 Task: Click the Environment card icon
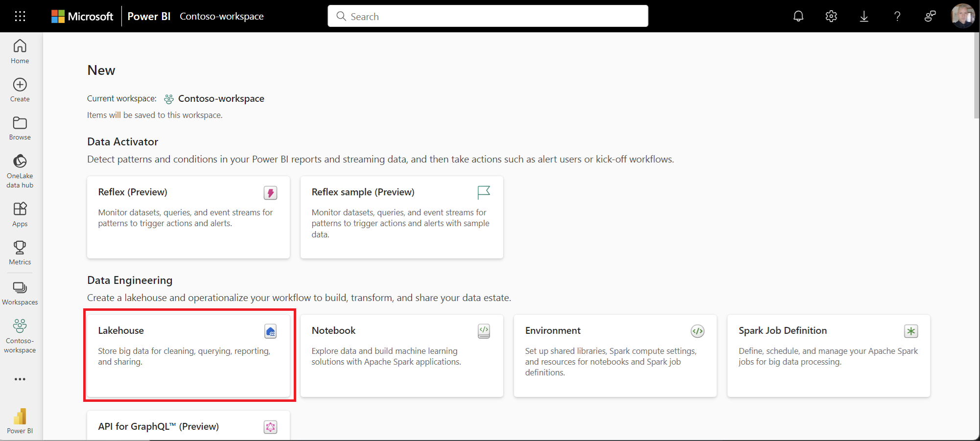pos(698,331)
